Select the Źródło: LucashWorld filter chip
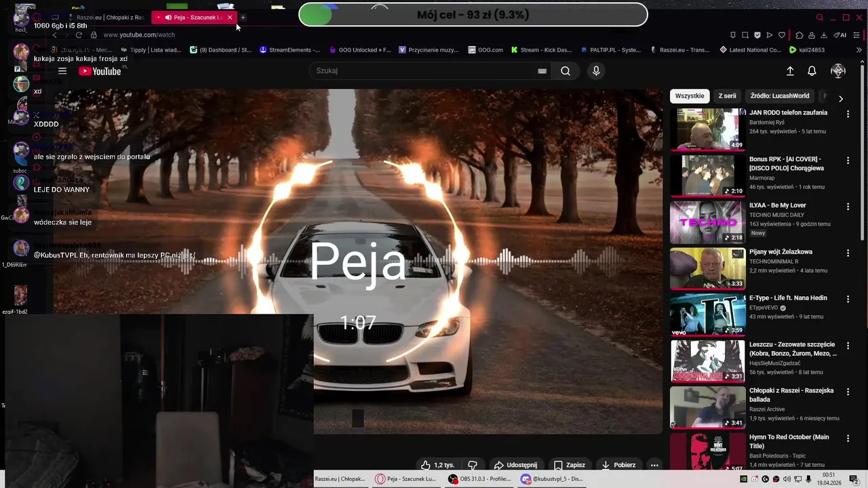 point(780,96)
